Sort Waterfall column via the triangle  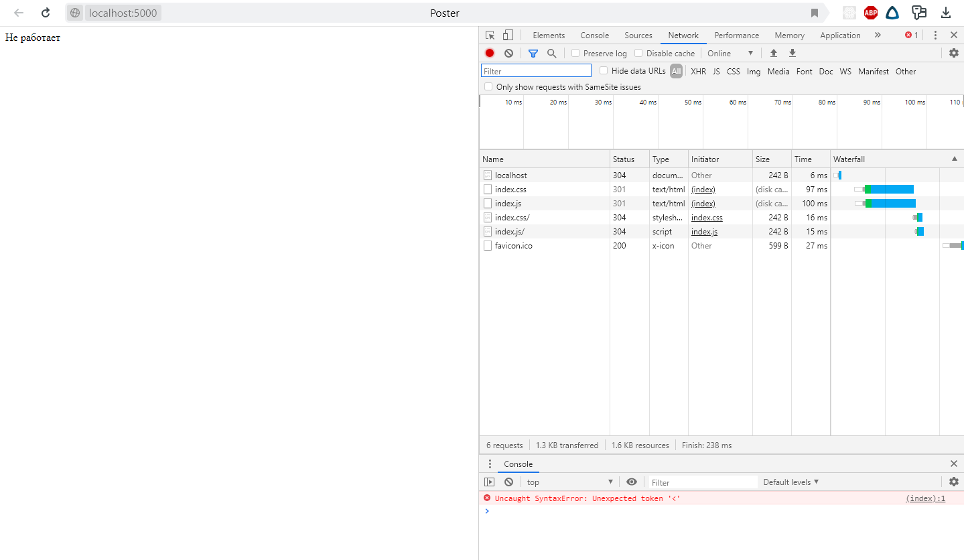pos(954,159)
